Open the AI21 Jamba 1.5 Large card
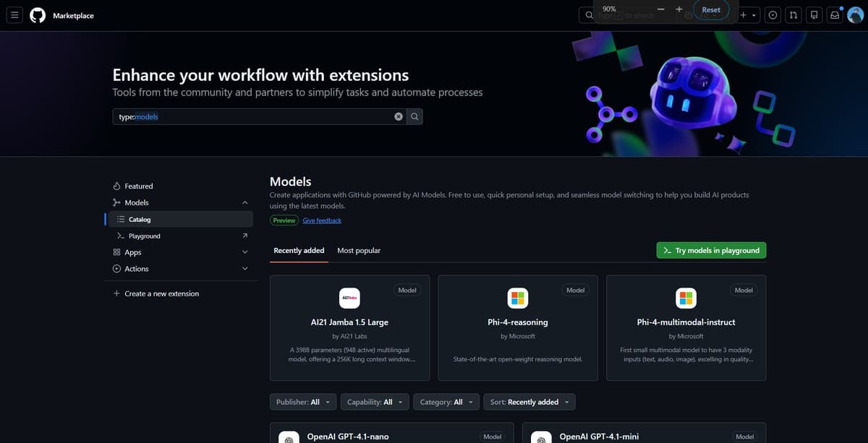The width and height of the screenshot is (868, 443). click(349, 328)
